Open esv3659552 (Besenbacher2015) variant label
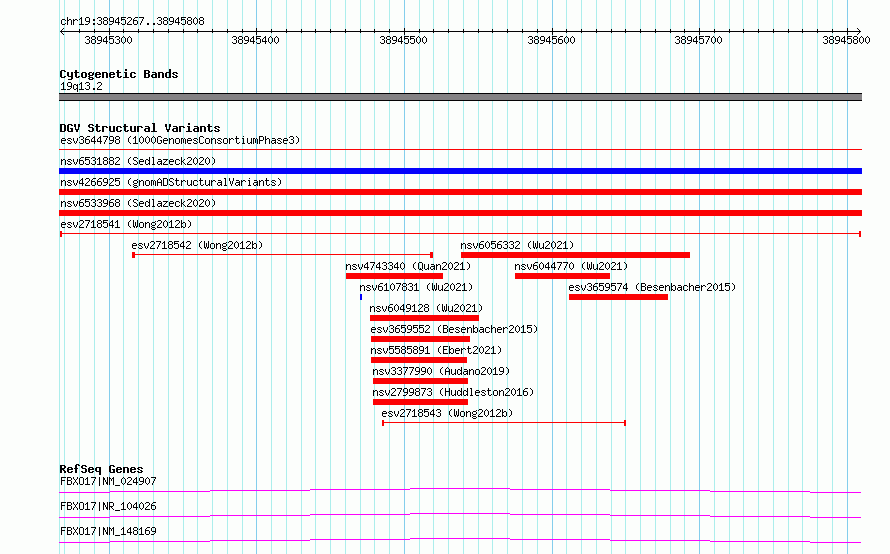 pyautogui.click(x=454, y=329)
